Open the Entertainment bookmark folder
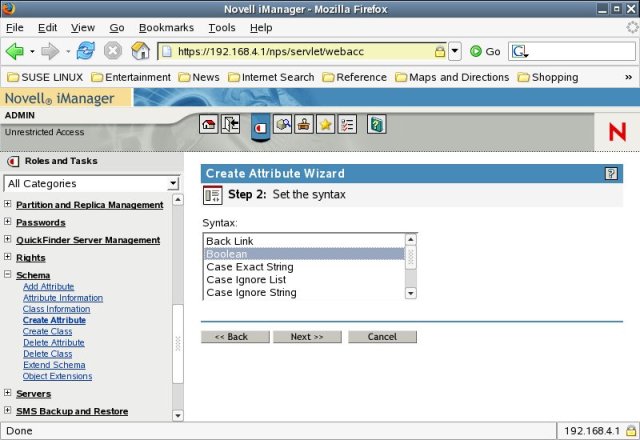The height and width of the screenshot is (440, 640). coord(131,77)
